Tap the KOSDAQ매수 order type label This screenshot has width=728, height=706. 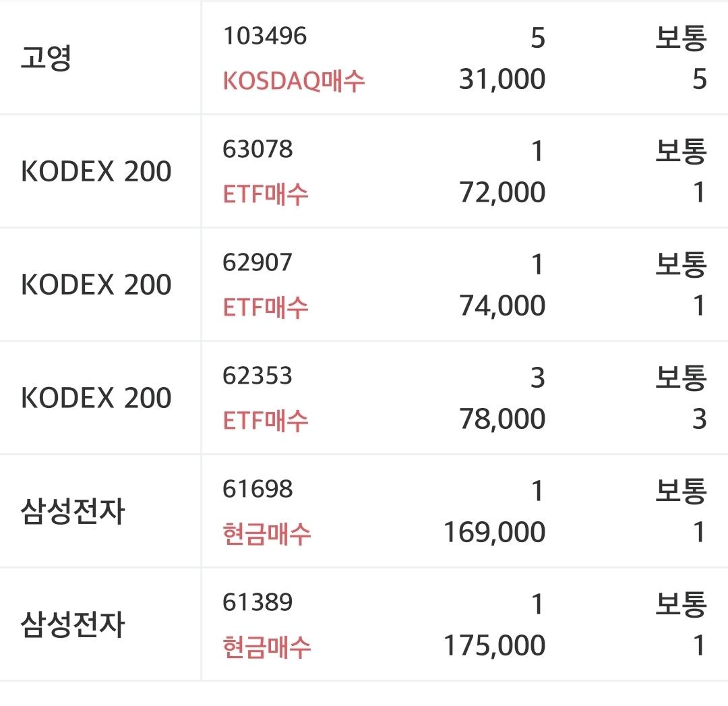[x=294, y=81]
